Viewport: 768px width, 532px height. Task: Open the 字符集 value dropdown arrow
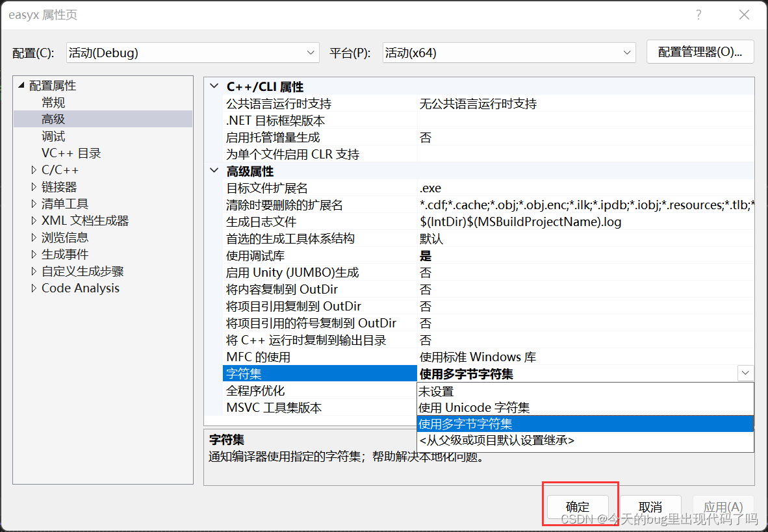coord(745,373)
